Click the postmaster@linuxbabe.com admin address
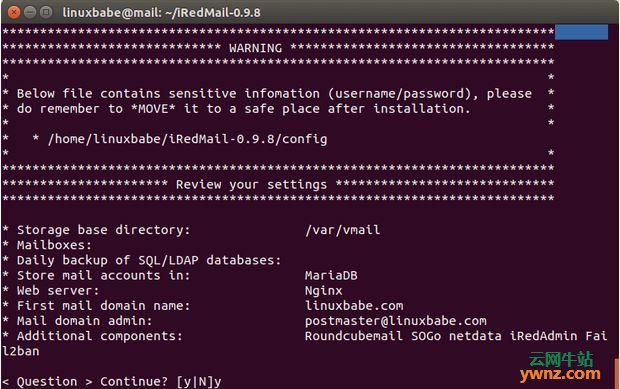620x389 pixels. (x=396, y=321)
